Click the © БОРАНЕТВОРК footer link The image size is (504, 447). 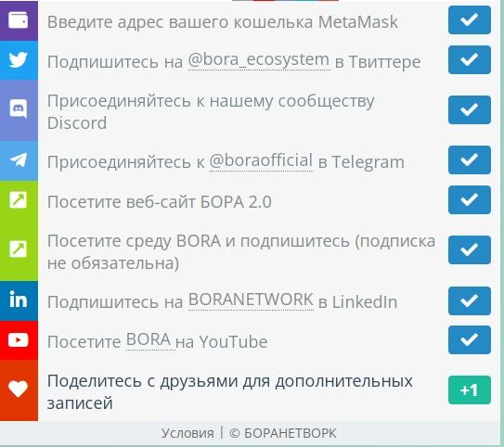283,433
